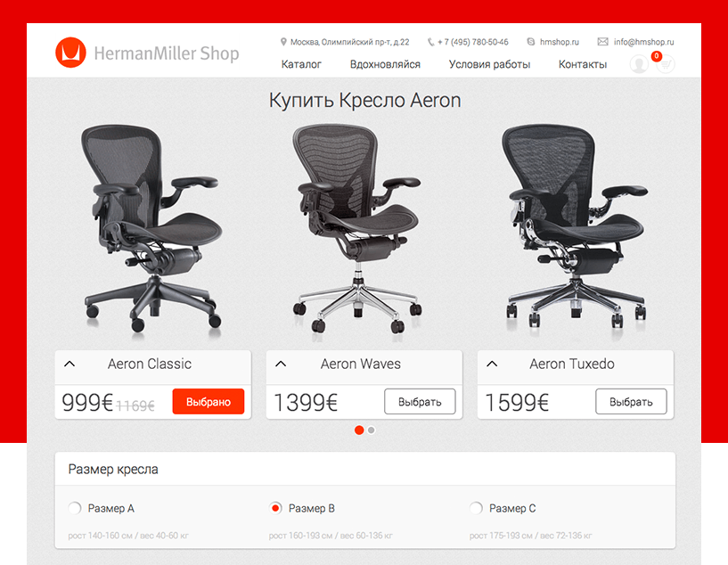Select the second gray carousel dot
Screen dimensions: 728x565
pyautogui.click(x=371, y=430)
